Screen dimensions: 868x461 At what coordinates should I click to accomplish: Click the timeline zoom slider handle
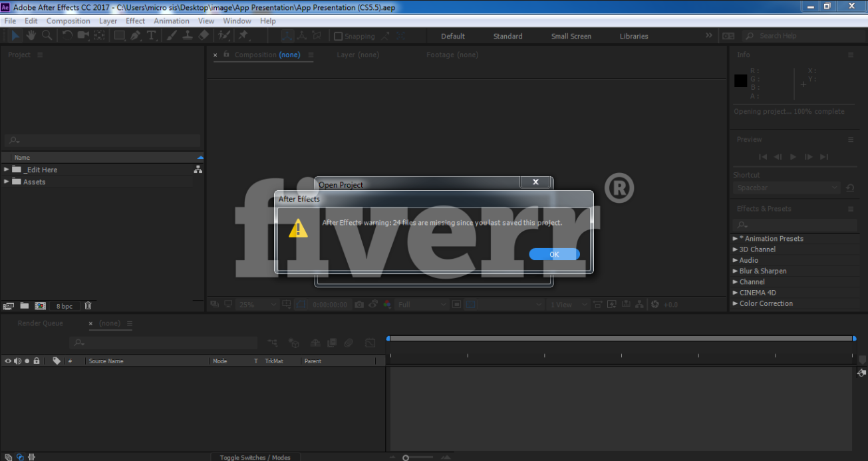point(406,458)
